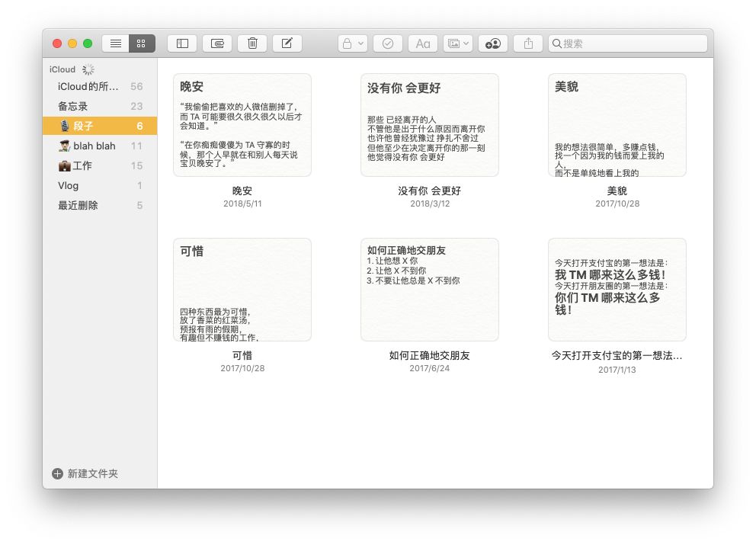Click the 可惜 title below card
Image resolution: width=756 pixels, height=545 pixels.
pyautogui.click(x=242, y=355)
